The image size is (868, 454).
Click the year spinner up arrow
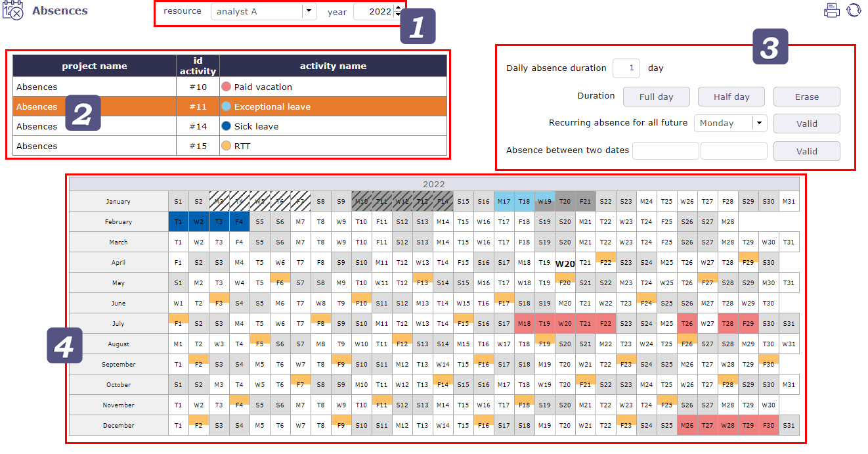point(398,8)
